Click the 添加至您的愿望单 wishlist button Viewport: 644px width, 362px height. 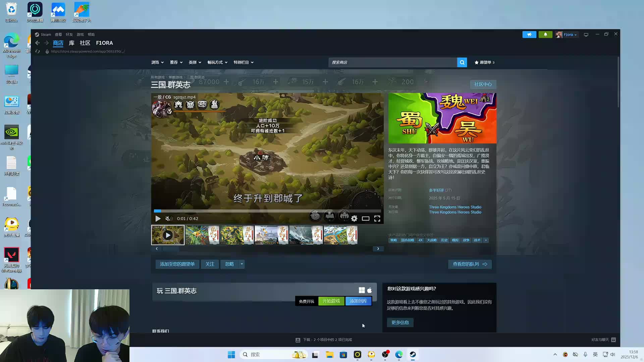[177, 264]
